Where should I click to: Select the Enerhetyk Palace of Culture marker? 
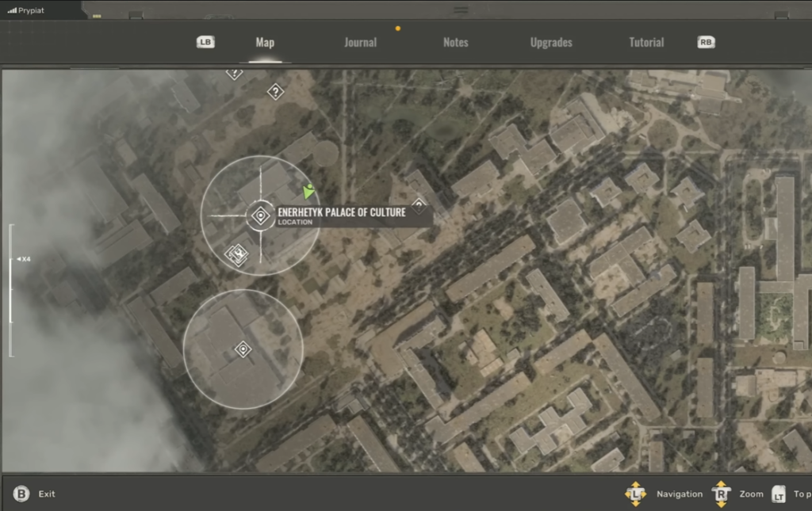tap(260, 215)
